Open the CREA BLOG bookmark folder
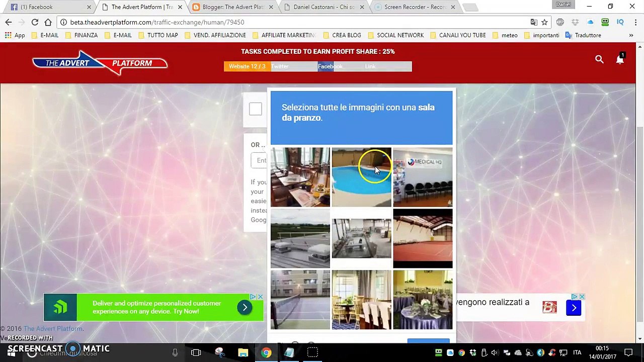 [x=342, y=35]
